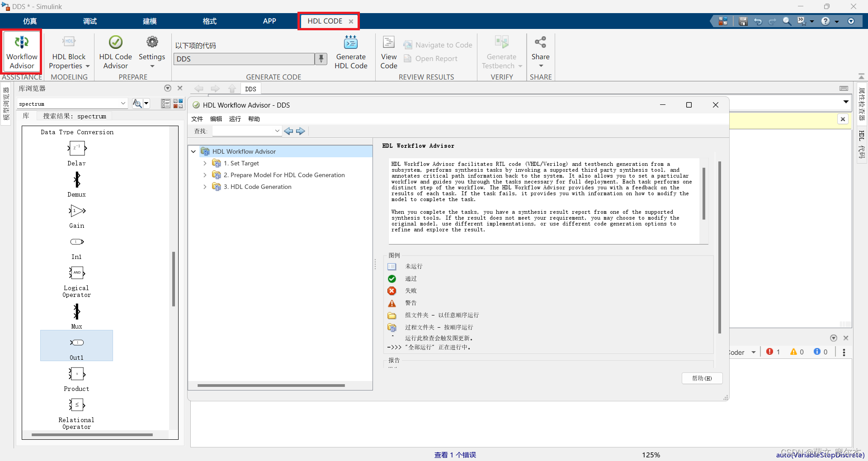Viewport: 868px width, 461px height.
Task: Expand the 3. HDL Code Generation node
Action: coord(205,187)
